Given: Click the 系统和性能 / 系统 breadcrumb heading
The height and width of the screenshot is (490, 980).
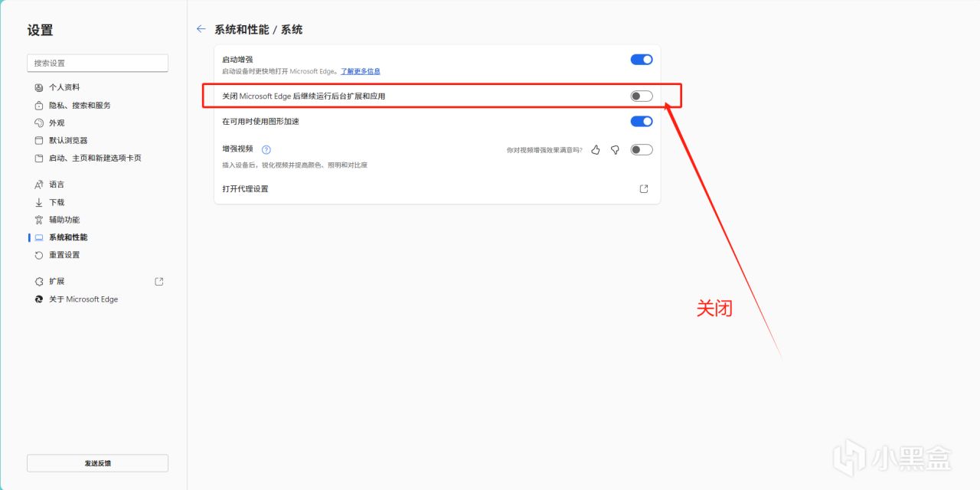Looking at the screenshot, I should tap(258, 29).
